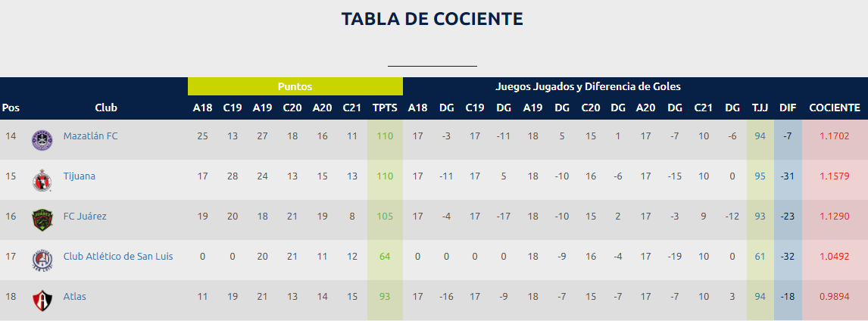This screenshot has width=868, height=321.
Task: Click the COCIENTE column header
Action: click(835, 108)
